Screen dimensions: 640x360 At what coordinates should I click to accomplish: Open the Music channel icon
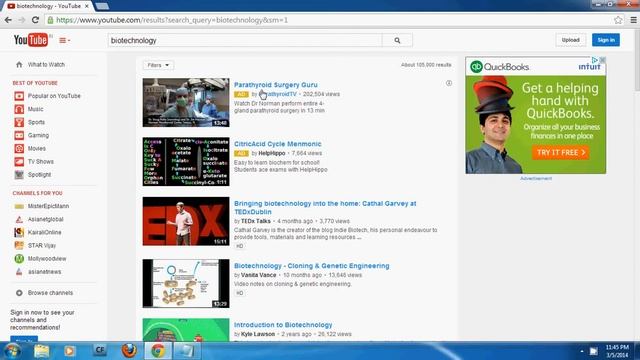coord(19,109)
